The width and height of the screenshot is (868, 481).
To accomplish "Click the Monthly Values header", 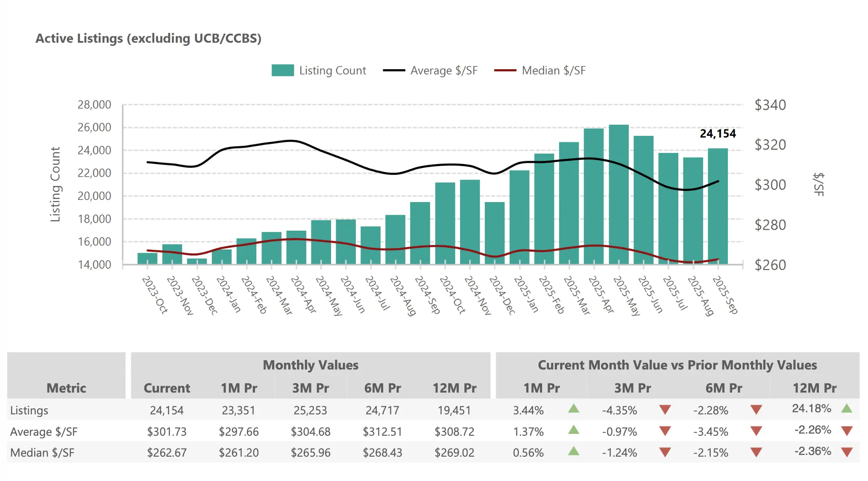I will tap(311, 365).
